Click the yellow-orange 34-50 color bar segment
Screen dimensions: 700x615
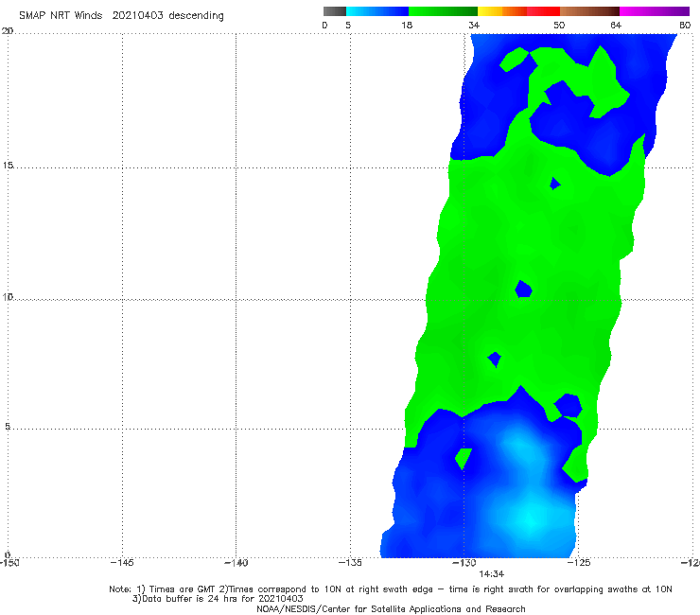tap(519, 11)
